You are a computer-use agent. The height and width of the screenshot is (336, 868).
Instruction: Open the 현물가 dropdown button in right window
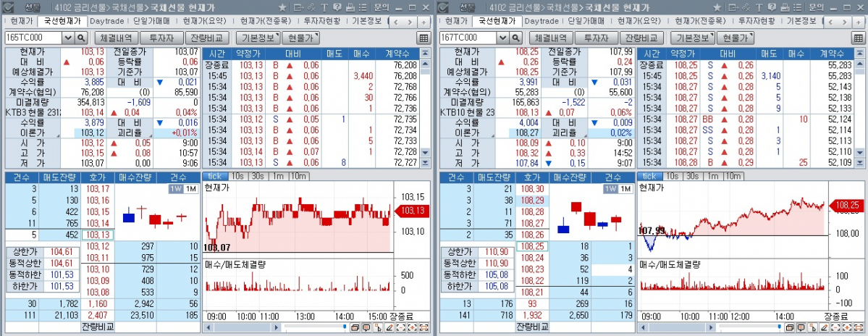tap(735, 38)
